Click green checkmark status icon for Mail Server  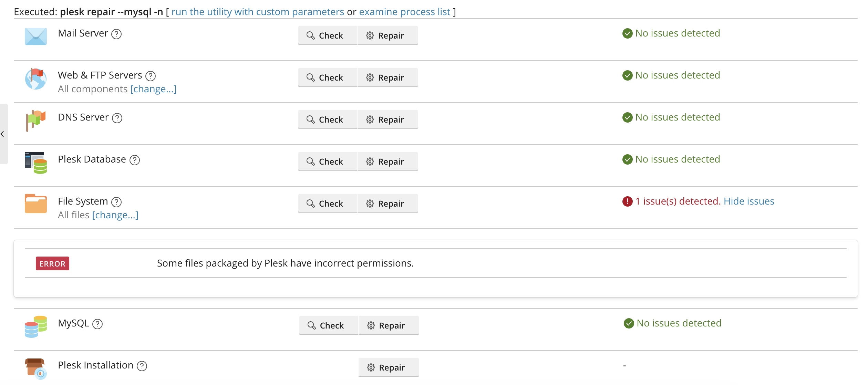pyautogui.click(x=628, y=33)
